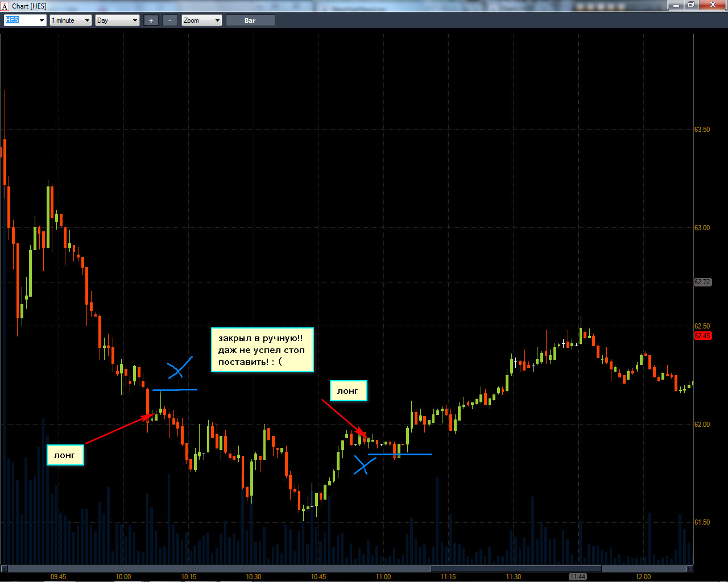Click the 12:00 time axis label
The height and width of the screenshot is (582, 728).
click(643, 577)
